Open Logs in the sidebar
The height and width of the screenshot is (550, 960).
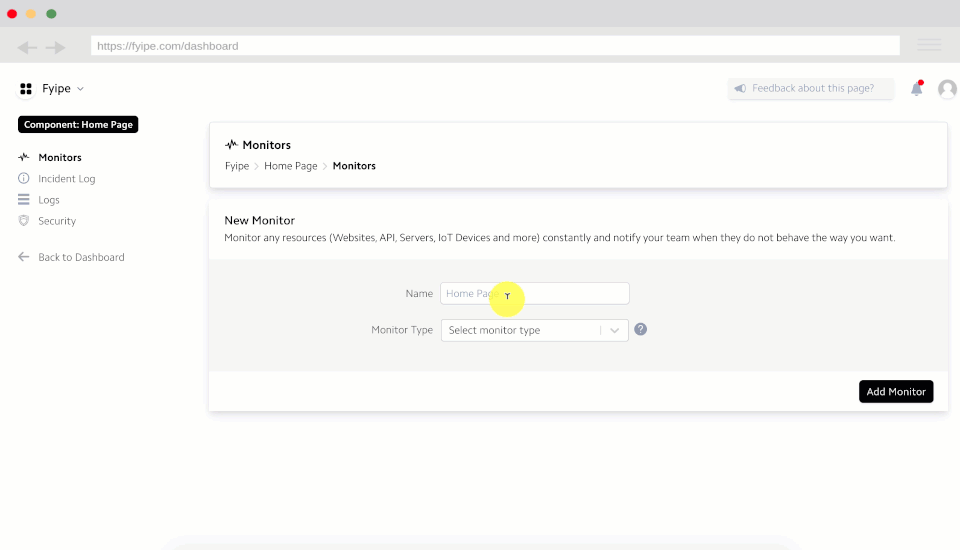coord(48,200)
